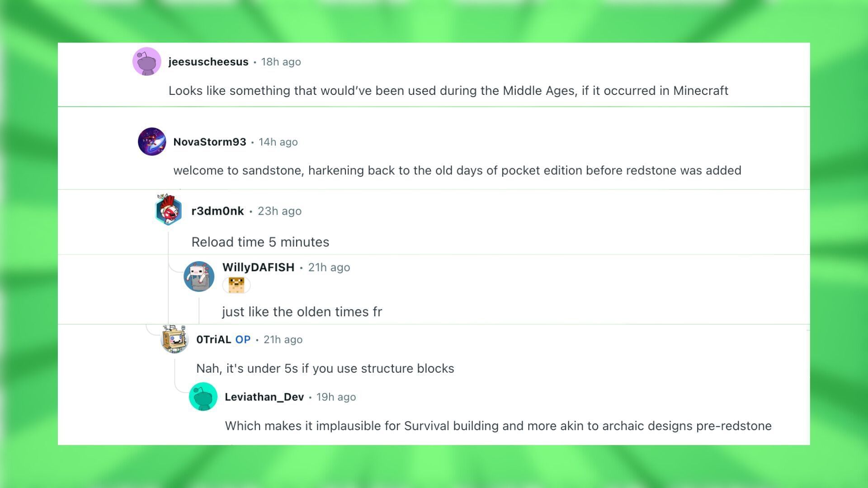Click the "19h ago" timestamp
The height and width of the screenshot is (488, 868).
click(336, 397)
